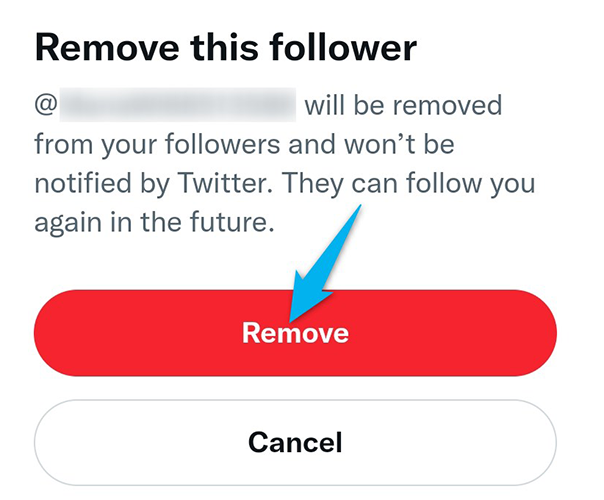Screen dimensions: 604x500
Task: Click the blurred username after the @ symbol
Action: pos(177,104)
